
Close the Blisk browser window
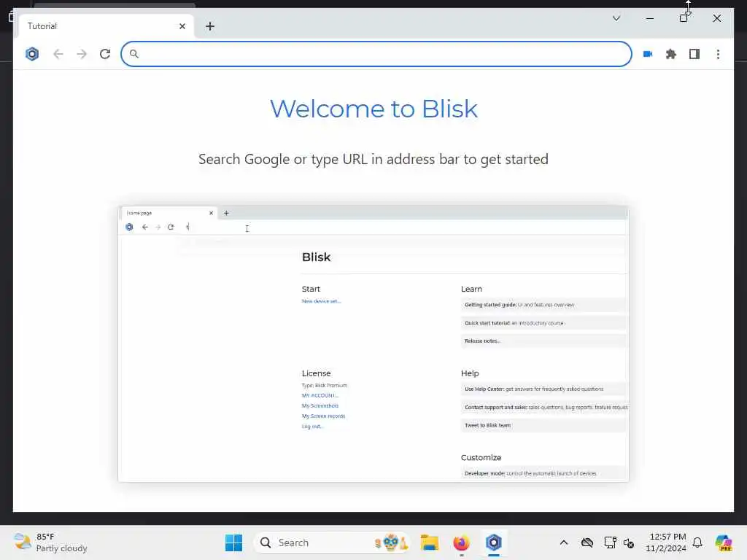pos(716,18)
